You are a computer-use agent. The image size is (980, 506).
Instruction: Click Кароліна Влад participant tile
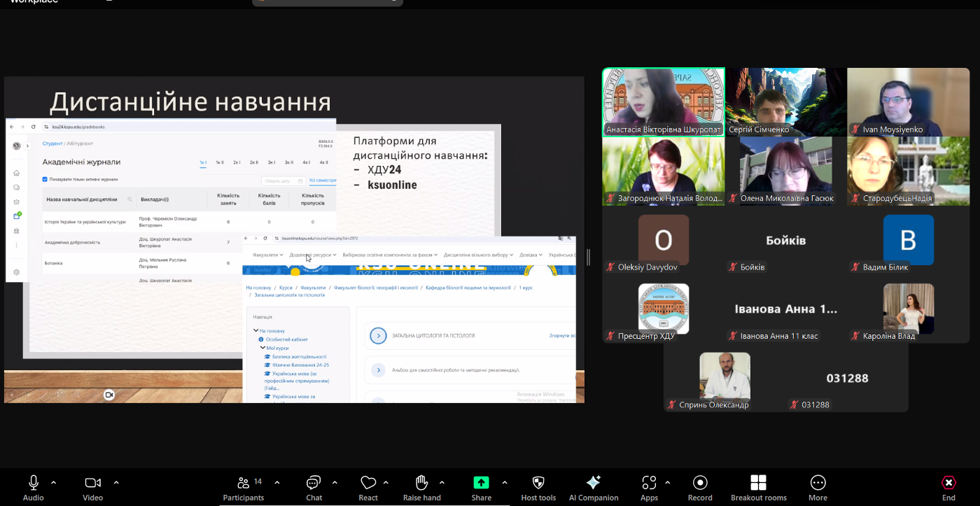pyautogui.click(x=908, y=309)
